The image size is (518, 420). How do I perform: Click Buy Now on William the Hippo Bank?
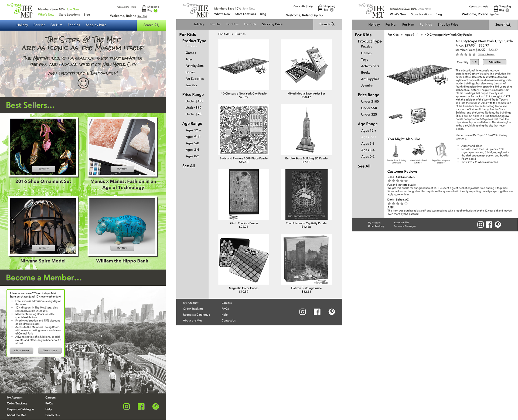pos(122,248)
